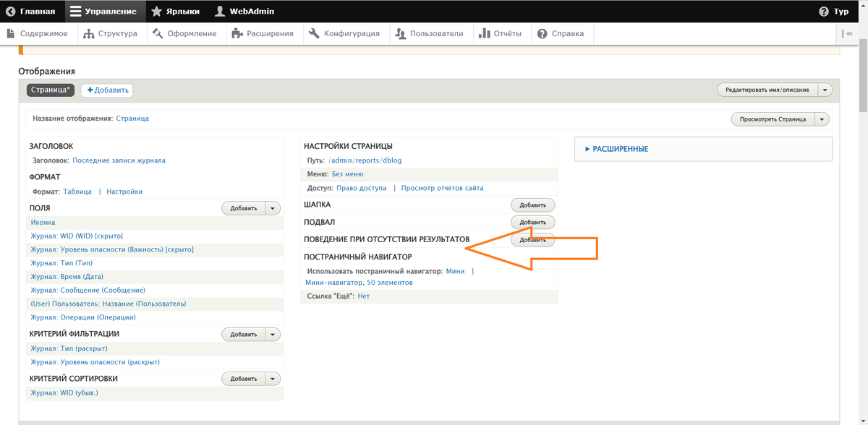Open field Журнал: Тип (Тип)
Image resolution: width=868 pixels, height=425 pixels.
[x=61, y=263]
